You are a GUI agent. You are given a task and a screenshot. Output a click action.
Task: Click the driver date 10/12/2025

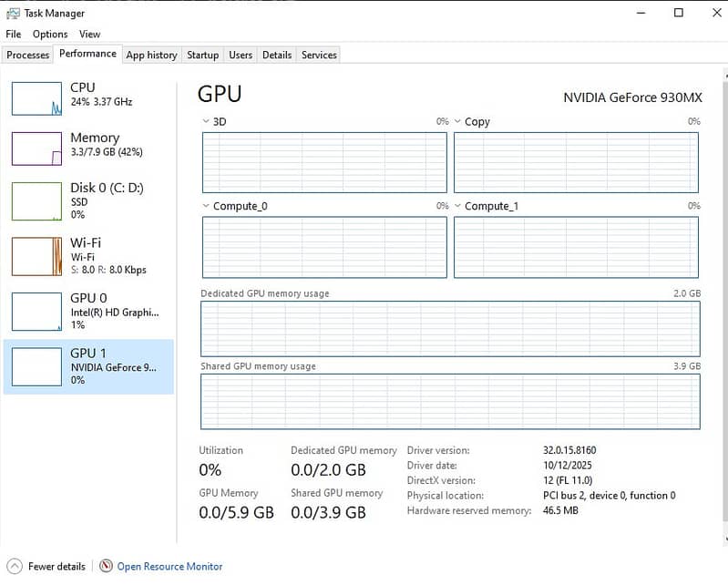coord(568,466)
